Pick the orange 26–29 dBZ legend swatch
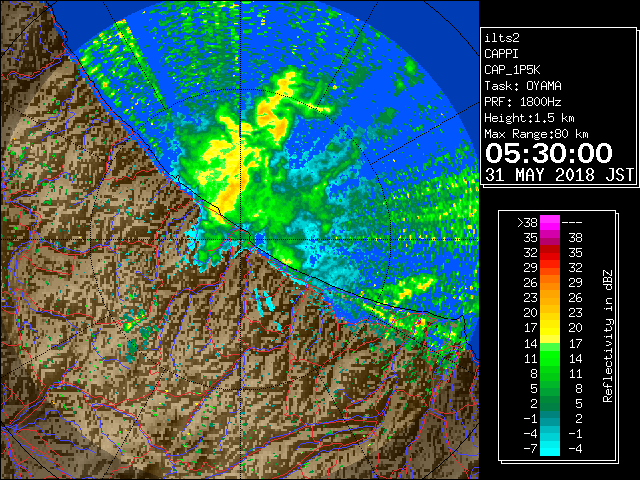Viewport: 640px width, 480px height. click(550, 283)
